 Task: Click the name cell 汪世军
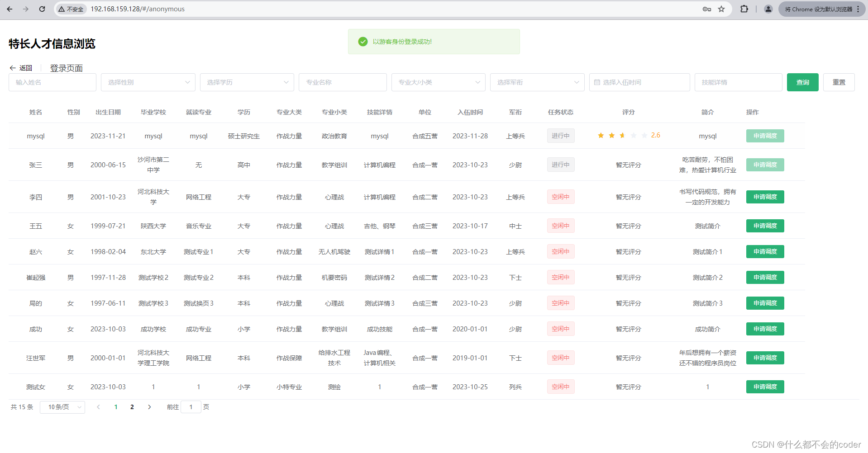36,358
